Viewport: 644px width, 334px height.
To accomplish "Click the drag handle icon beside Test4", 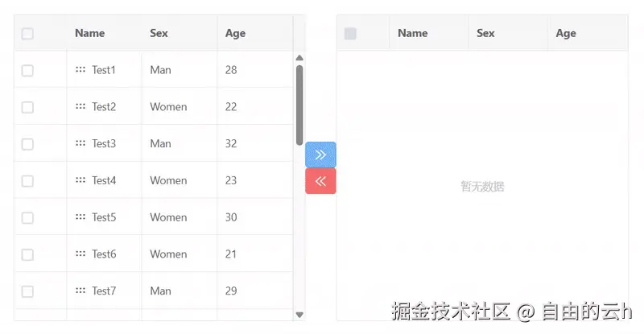I will click(x=80, y=180).
